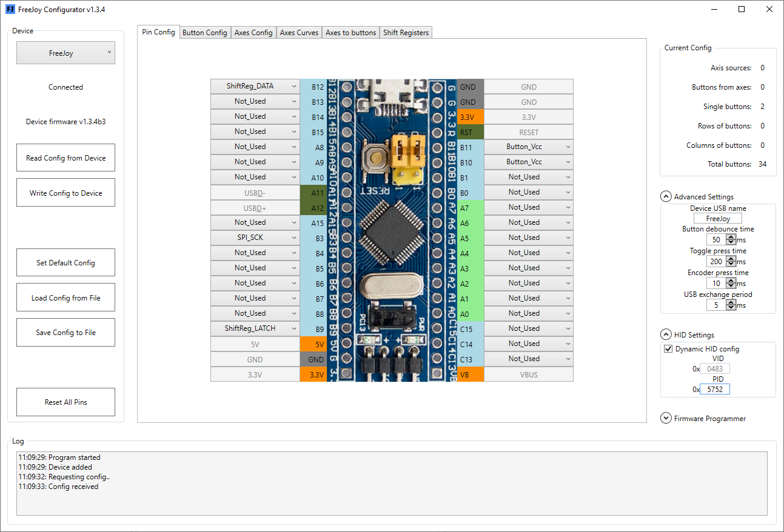
Task: Open the pin A7 function dropdown
Action: 529,207
